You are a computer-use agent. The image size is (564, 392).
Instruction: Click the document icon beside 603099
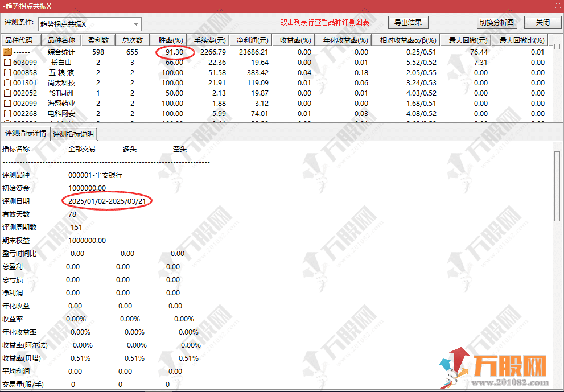[x=7, y=63]
